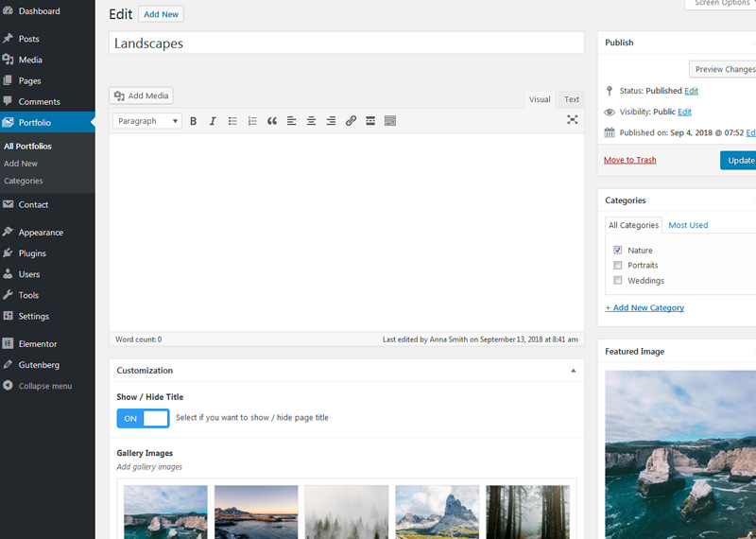Switch to the Text editor tab

572,99
